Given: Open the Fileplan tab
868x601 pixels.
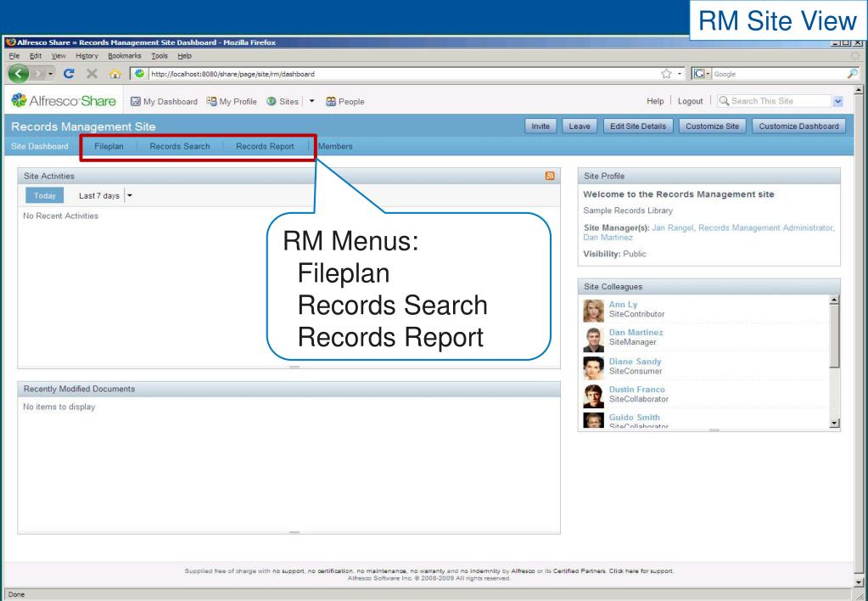Looking at the screenshot, I should coord(109,146).
